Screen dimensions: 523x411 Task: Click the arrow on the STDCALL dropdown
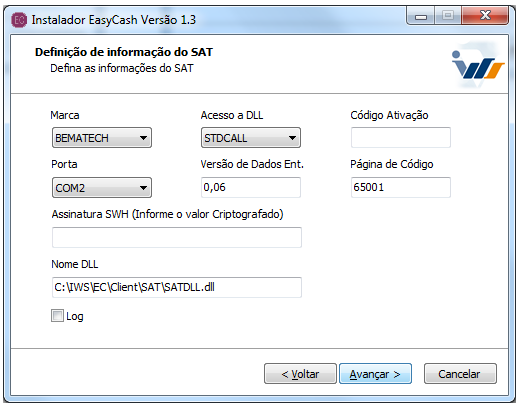point(293,138)
